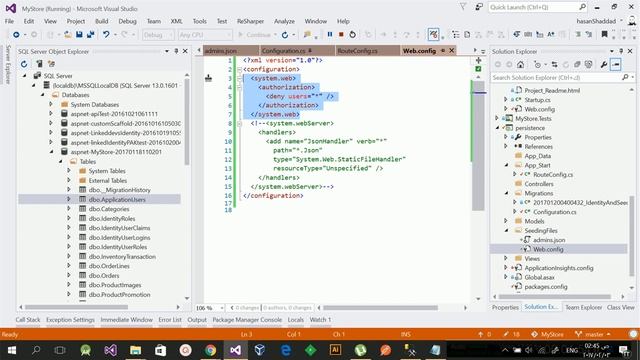Click the Navigate Backward toolbar icon
This screenshot has height=360, width=640.
[16, 35]
